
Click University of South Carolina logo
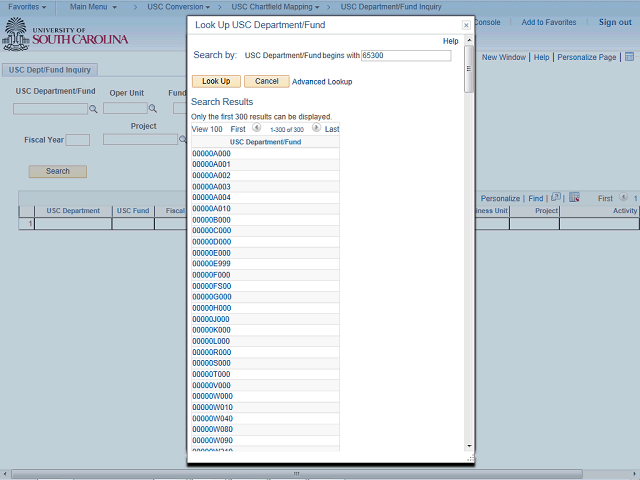[65, 34]
